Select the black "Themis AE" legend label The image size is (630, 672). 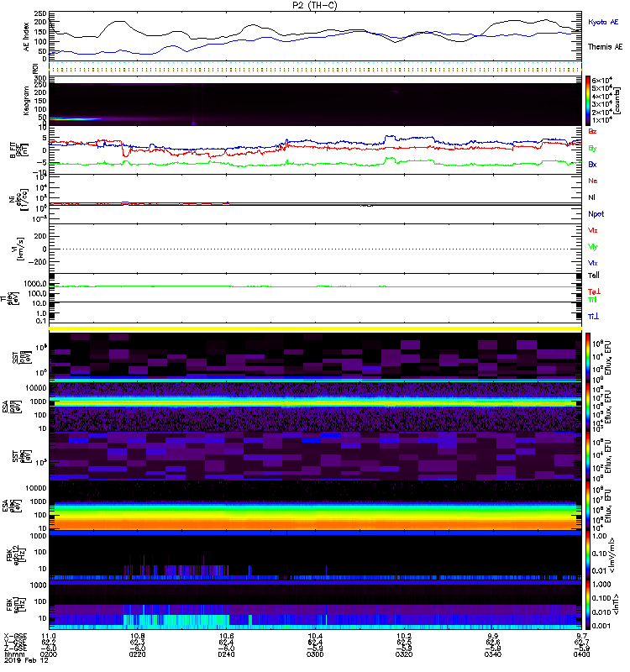(605, 47)
